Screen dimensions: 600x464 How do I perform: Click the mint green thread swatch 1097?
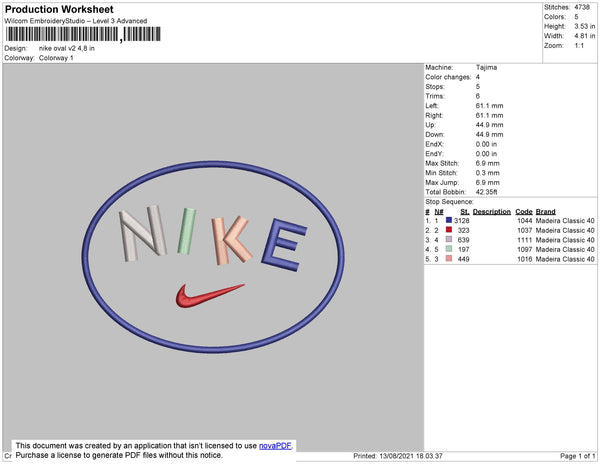coord(449,249)
